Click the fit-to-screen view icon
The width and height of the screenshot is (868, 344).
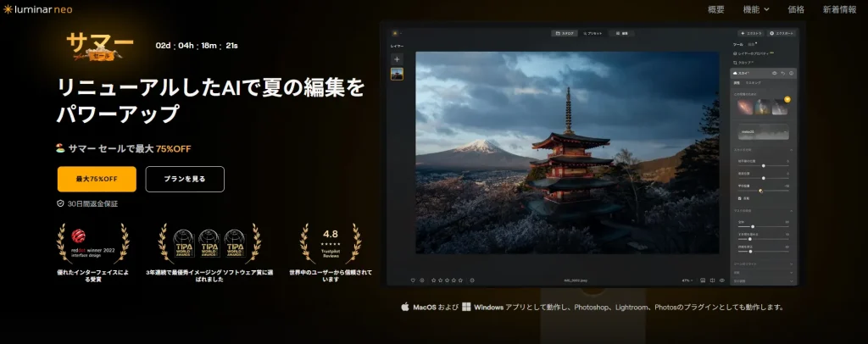pos(703,280)
